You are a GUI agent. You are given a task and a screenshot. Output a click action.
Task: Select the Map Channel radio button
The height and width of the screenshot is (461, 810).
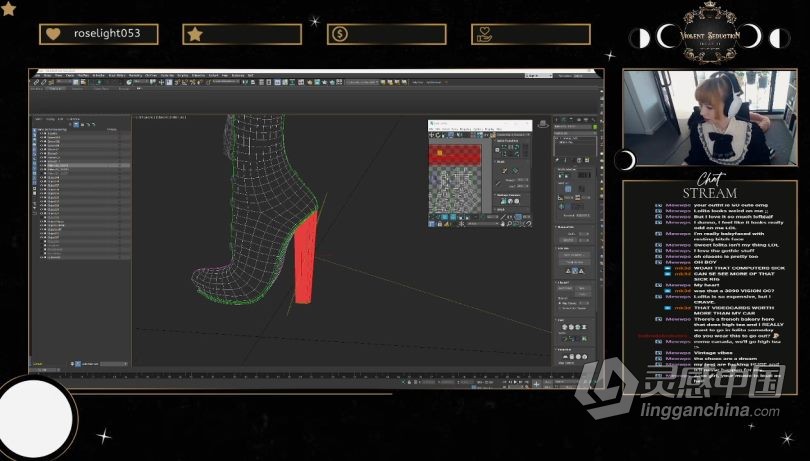[x=559, y=303]
